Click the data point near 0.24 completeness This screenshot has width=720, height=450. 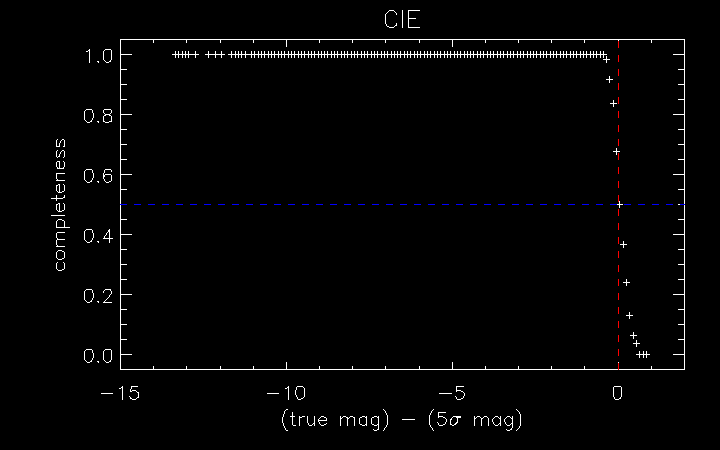point(626,282)
